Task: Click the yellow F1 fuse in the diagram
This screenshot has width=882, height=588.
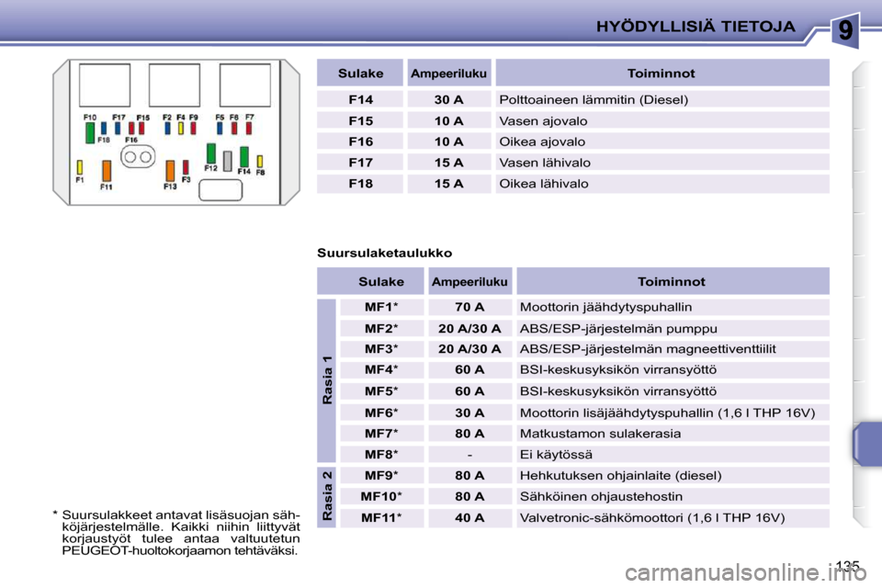Action: click(80, 167)
